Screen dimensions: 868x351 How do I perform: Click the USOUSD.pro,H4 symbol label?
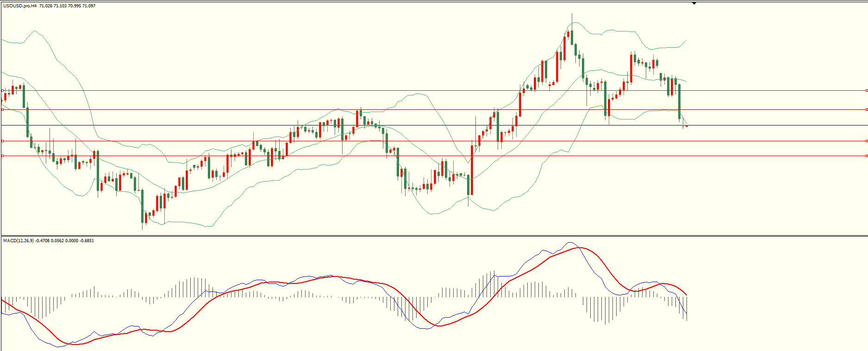tap(20, 6)
